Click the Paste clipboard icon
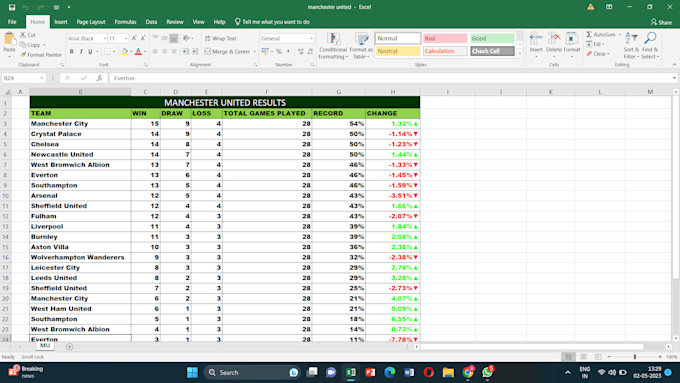The image size is (680, 383). coord(9,39)
